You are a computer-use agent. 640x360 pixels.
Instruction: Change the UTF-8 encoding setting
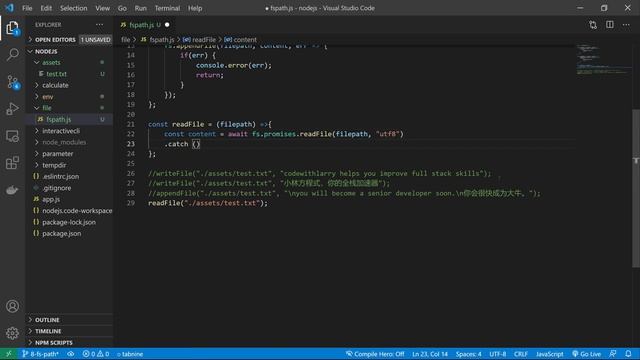pos(498,354)
